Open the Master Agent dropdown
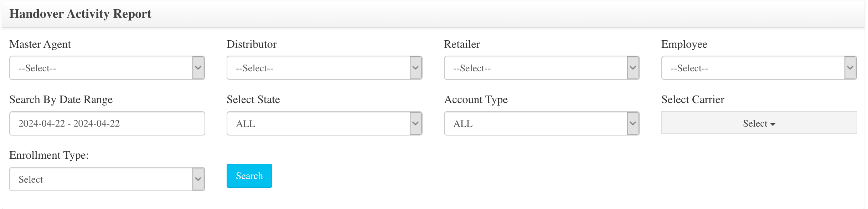Viewport: 868px width, 209px height. (107, 68)
